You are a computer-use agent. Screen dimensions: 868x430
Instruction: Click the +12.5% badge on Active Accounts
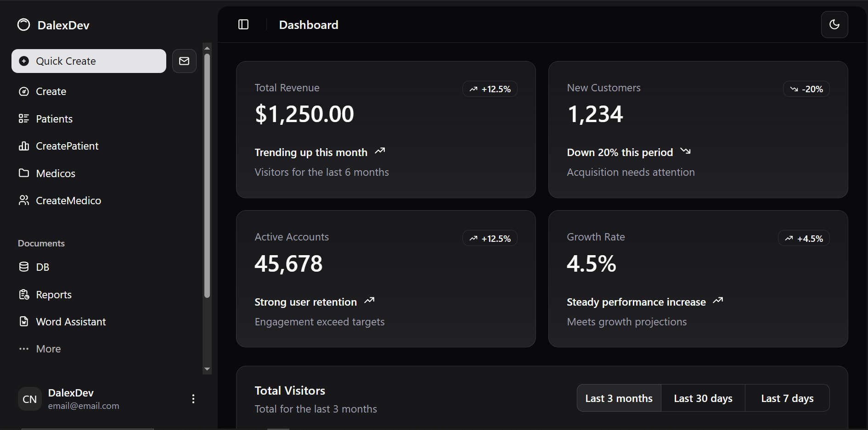490,238
